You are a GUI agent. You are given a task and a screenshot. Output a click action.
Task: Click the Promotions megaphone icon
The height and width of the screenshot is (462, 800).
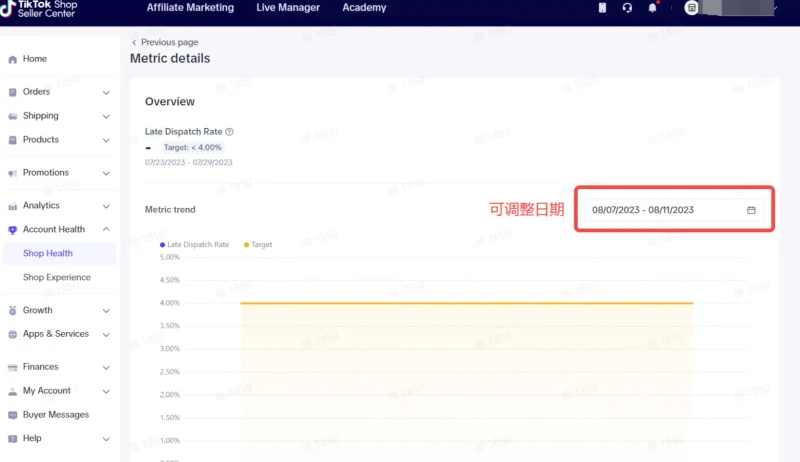pos(13,173)
